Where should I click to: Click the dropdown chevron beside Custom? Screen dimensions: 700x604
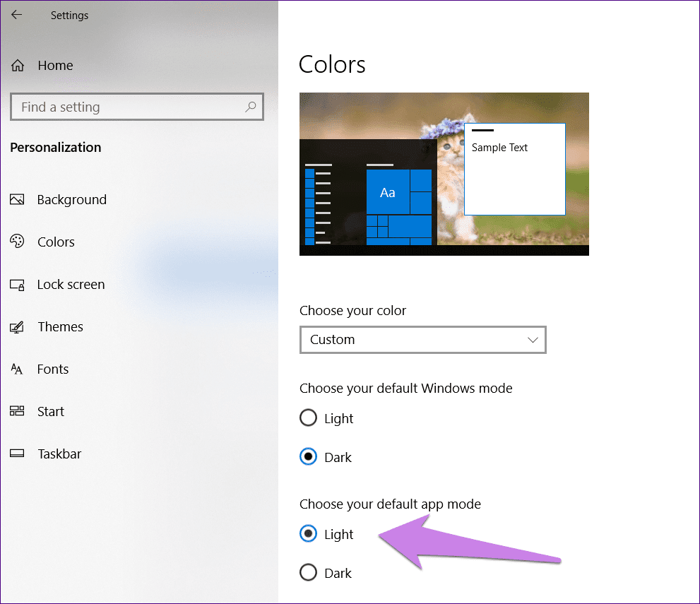coord(532,341)
